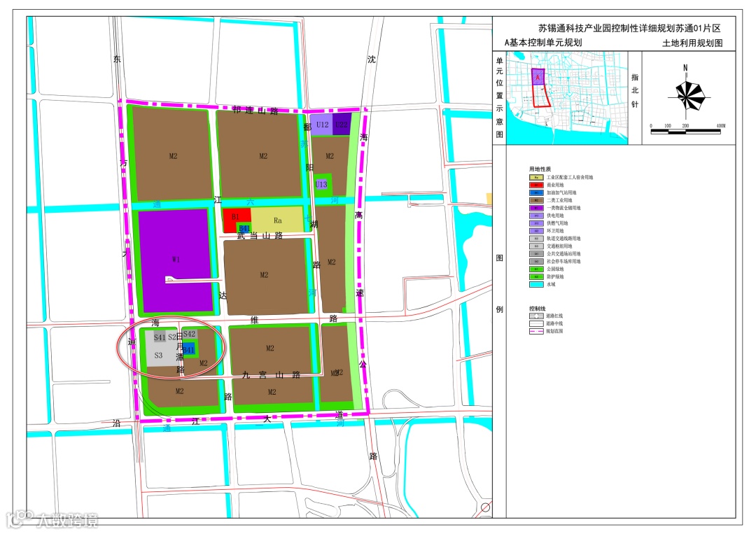Image resolution: width=756 pixels, height=534 pixels.
Task: Select the blue 加油加气站用地 legend swatch
Action: 536,192
